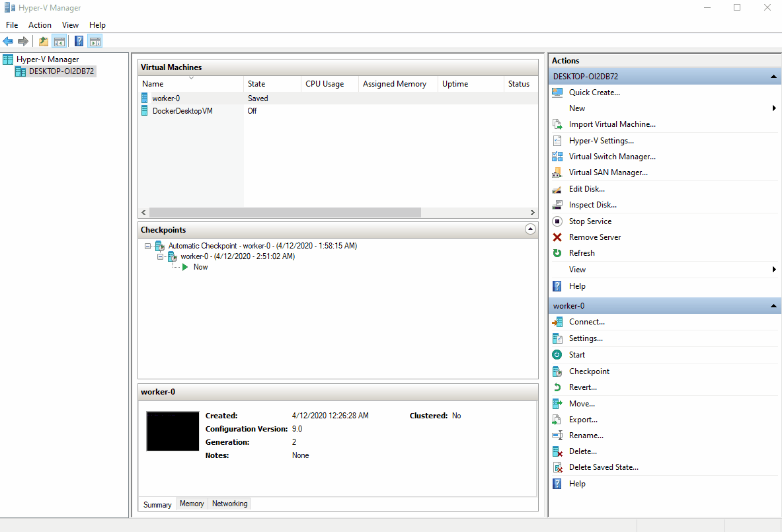This screenshot has height=532, width=782.
Task: Click Hyper-V Settings... action
Action: coord(601,141)
